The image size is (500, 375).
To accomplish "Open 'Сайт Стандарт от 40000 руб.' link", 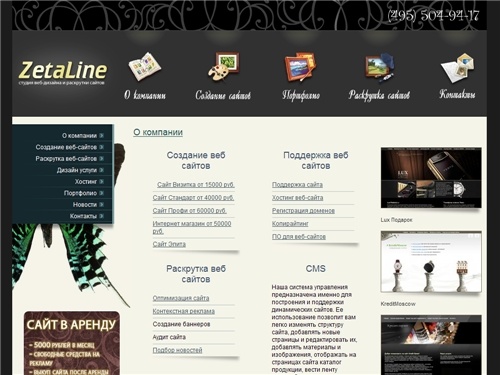I will coord(193,198).
